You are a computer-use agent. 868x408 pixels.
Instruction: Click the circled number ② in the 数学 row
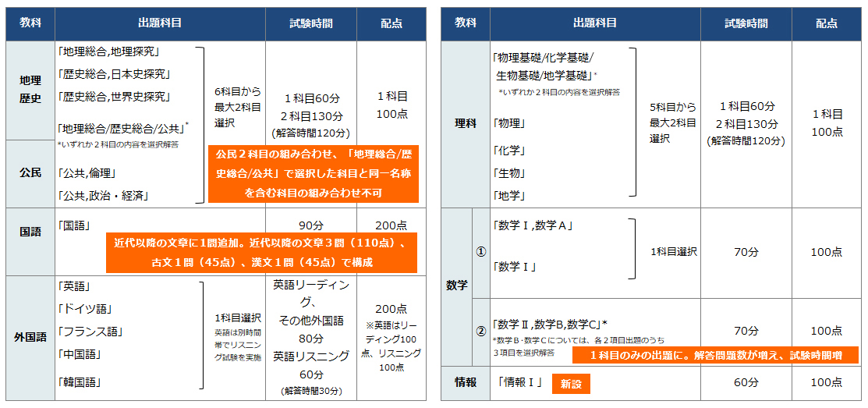point(481,331)
